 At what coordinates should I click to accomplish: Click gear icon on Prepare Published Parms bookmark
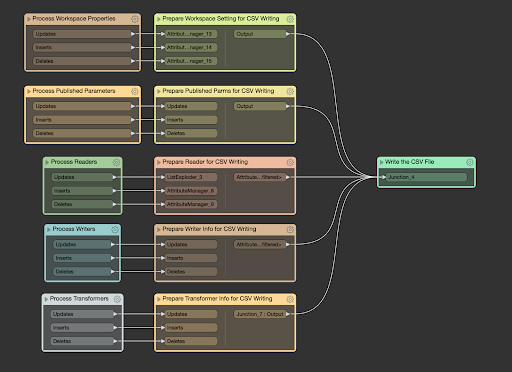click(290, 91)
